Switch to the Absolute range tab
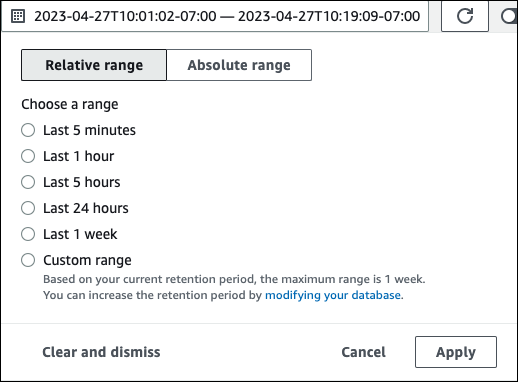Image resolution: width=518 pixels, height=382 pixels. [x=239, y=65]
